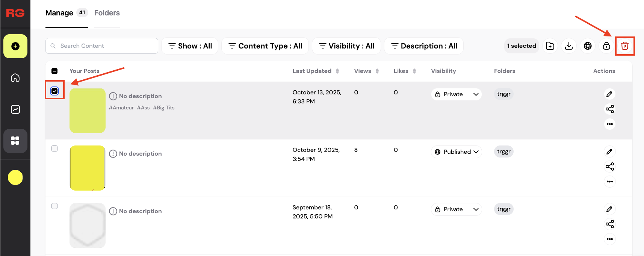
Task: Open the home icon in sidebar
Action: pyautogui.click(x=15, y=78)
